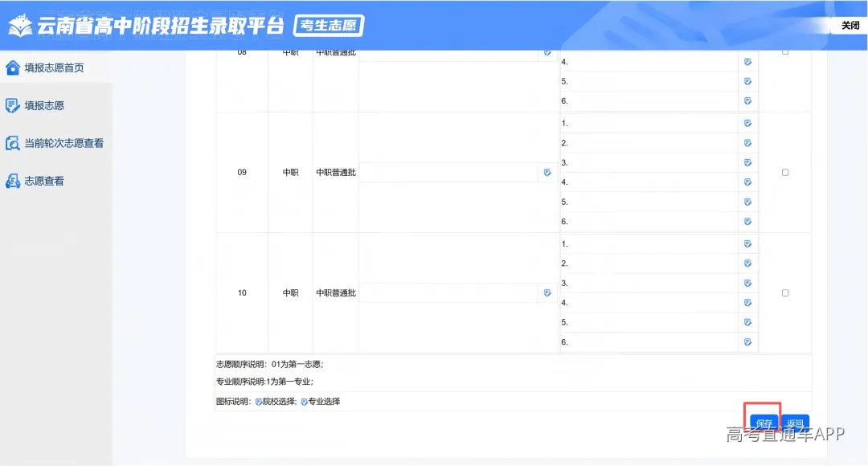Save the volunteer form with 保存
Image resolution: width=868 pixels, height=466 pixels.
click(x=764, y=423)
